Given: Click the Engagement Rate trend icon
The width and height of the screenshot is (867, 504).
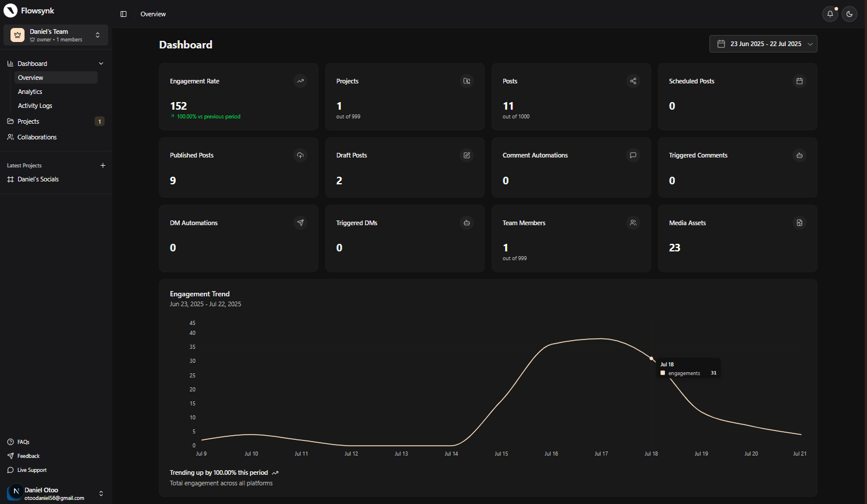Looking at the screenshot, I should (x=300, y=81).
